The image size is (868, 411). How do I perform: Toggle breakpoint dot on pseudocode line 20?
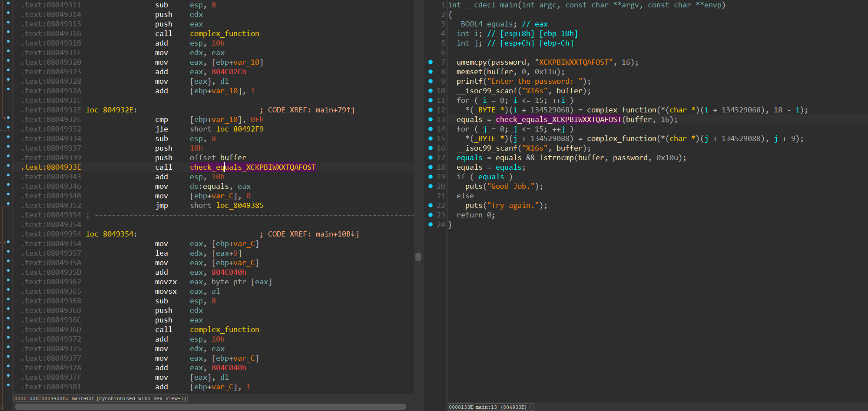[x=431, y=186]
